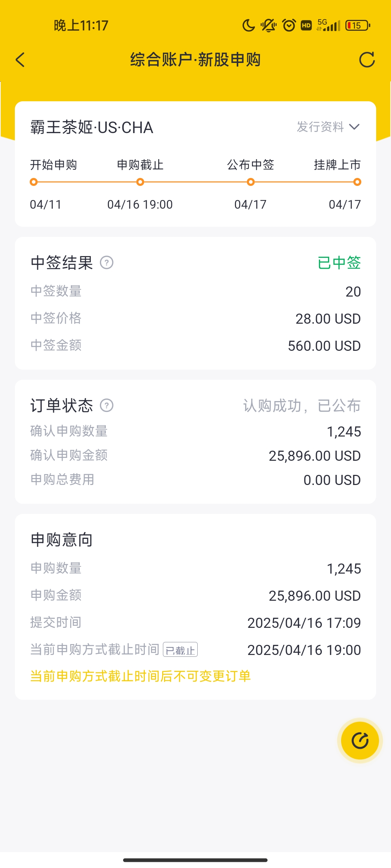Open help icon beside 订单状态
The image size is (391, 868).
pyautogui.click(x=107, y=405)
